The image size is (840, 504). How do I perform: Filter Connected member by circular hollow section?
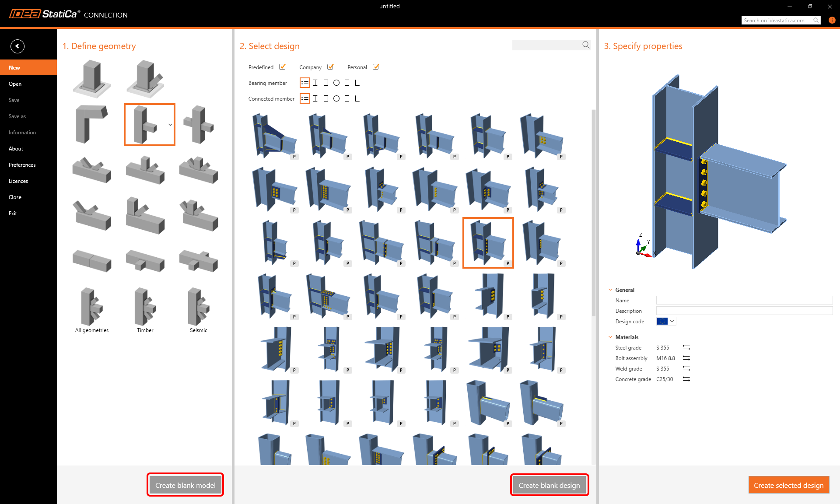tap(336, 98)
